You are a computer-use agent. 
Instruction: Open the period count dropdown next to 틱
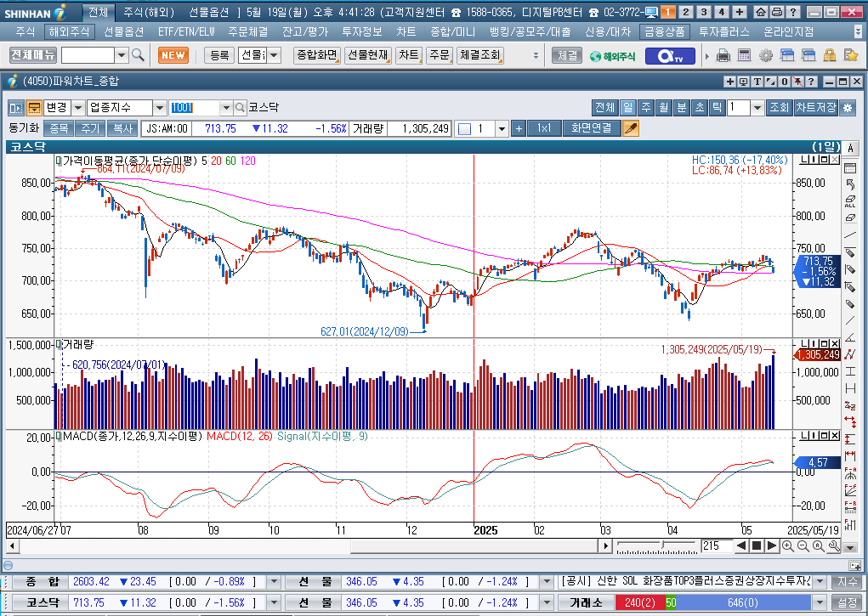coord(757,107)
